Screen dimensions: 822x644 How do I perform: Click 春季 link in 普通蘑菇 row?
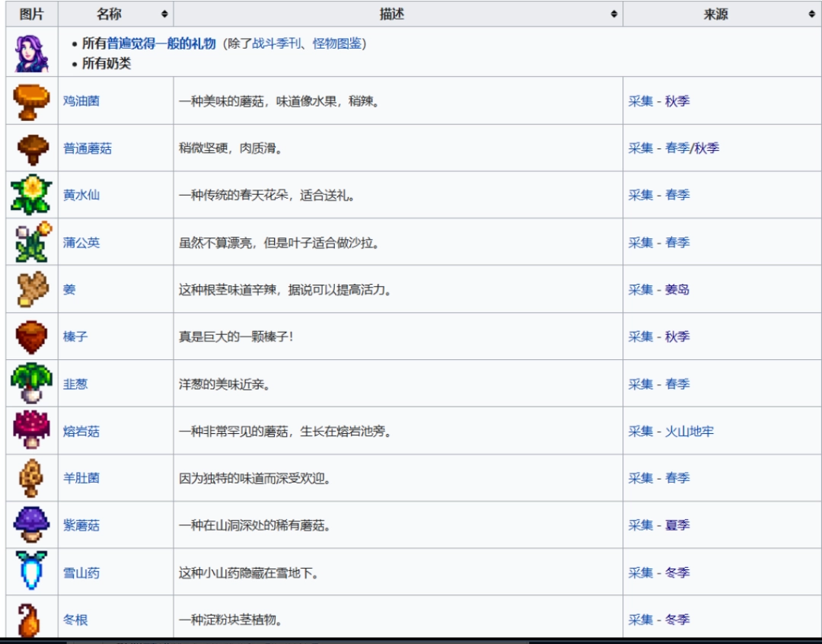[677, 148]
